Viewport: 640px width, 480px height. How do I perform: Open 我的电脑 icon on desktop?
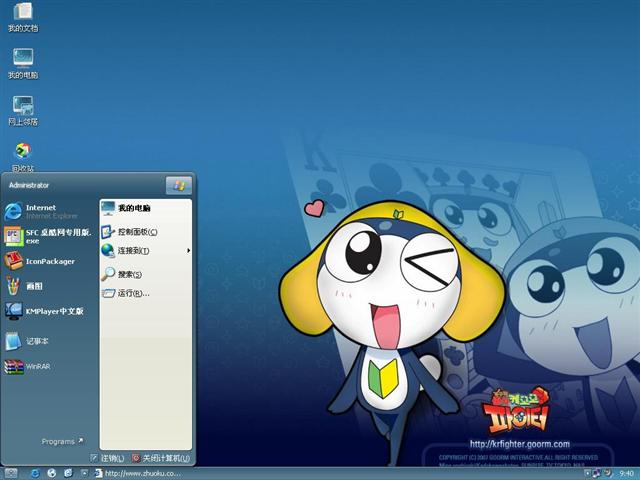click(23, 64)
